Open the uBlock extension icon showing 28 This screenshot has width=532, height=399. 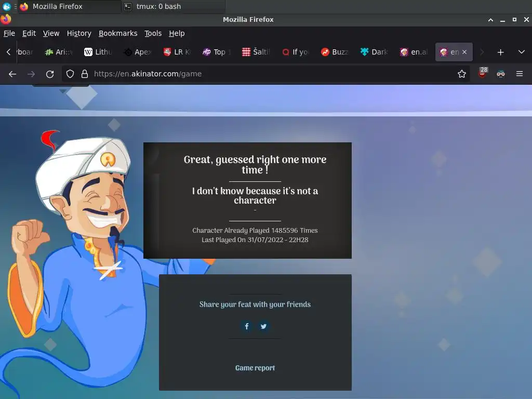483,73
